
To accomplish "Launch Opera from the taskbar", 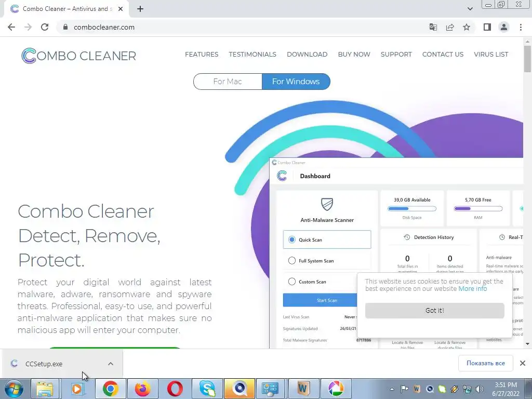I will 175,389.
